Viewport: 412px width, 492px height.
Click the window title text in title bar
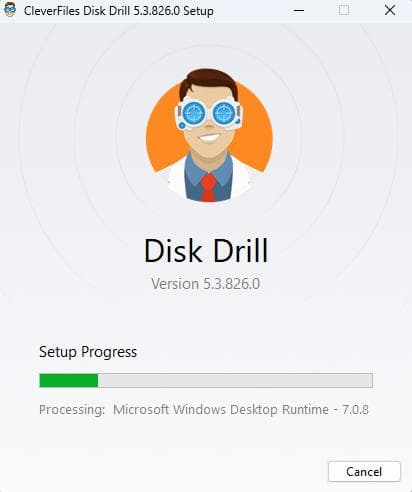[x=119, y=11]
